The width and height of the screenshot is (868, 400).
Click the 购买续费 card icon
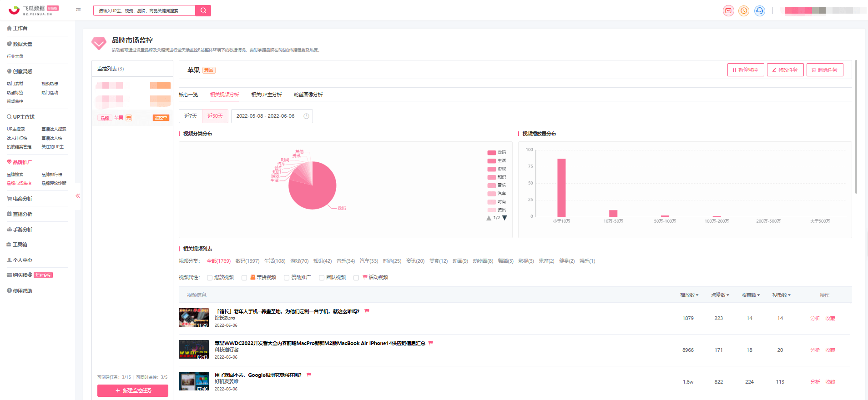tap(9, 275)
